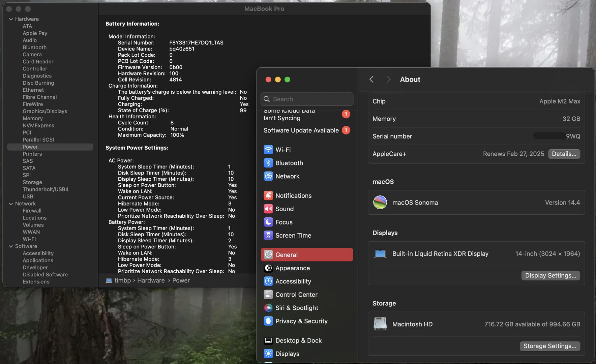Collapse the Network tree section
This screenshot has width=596, height=364.
point(11,204)
